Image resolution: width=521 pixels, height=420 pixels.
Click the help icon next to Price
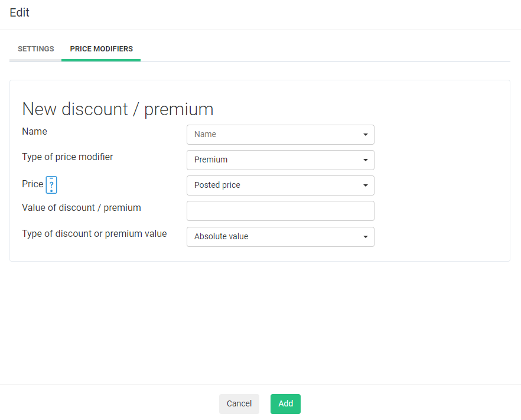point(51,185)
